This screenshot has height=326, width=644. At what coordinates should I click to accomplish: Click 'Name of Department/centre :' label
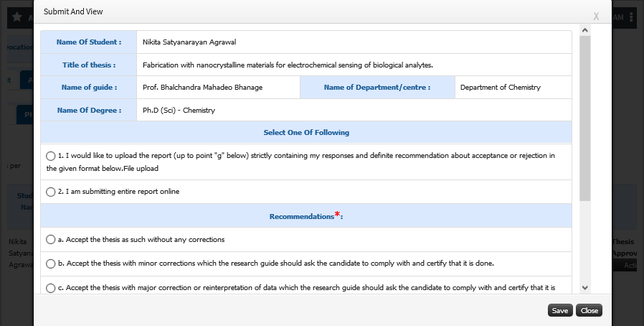click(377, 87)
